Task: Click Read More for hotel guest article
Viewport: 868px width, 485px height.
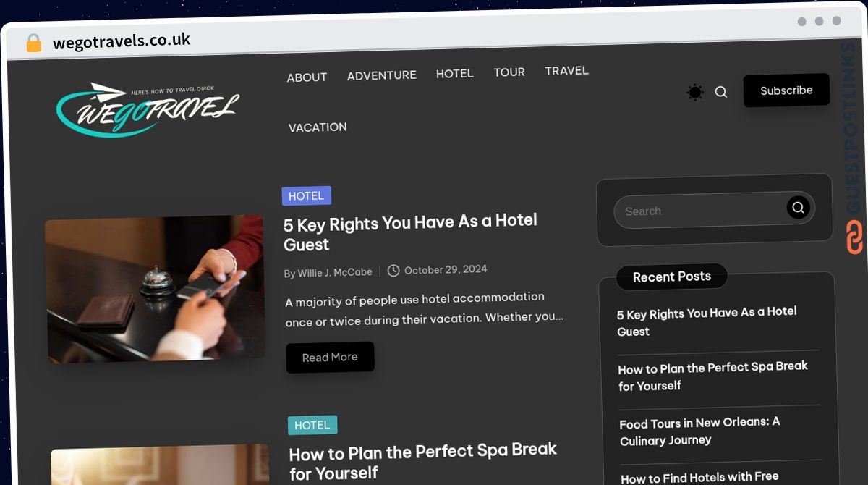Action: 330,357
